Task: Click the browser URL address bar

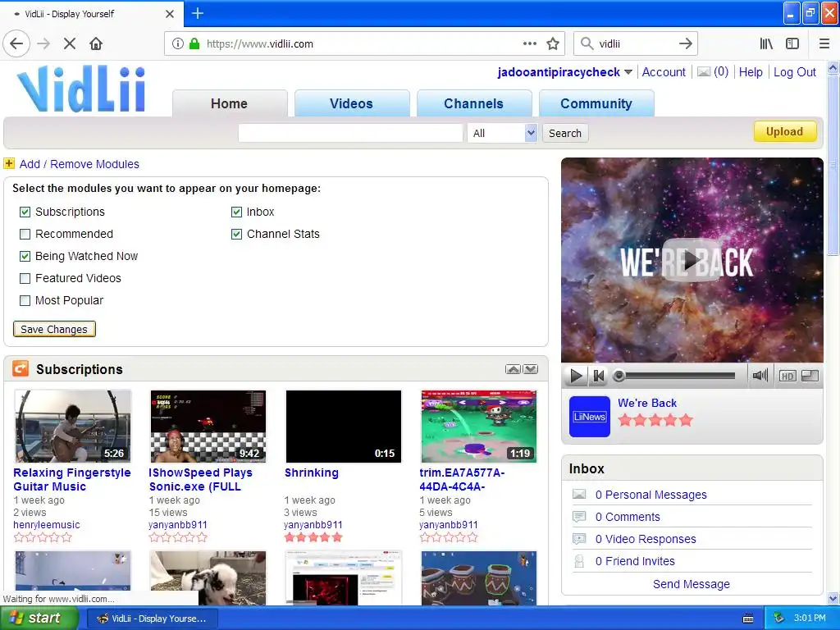Action: coord(364,43)
